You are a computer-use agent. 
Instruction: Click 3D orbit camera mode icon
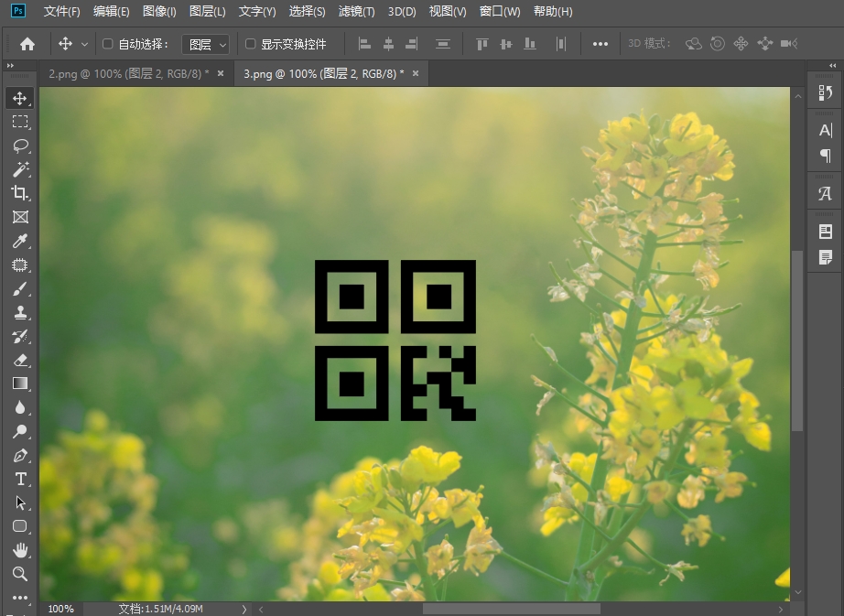click(693, 44)
